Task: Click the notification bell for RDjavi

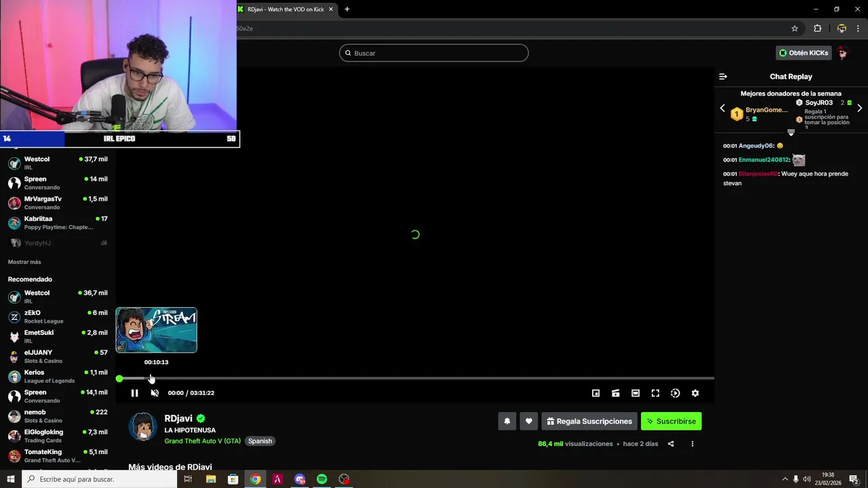Action: [507, 421]
